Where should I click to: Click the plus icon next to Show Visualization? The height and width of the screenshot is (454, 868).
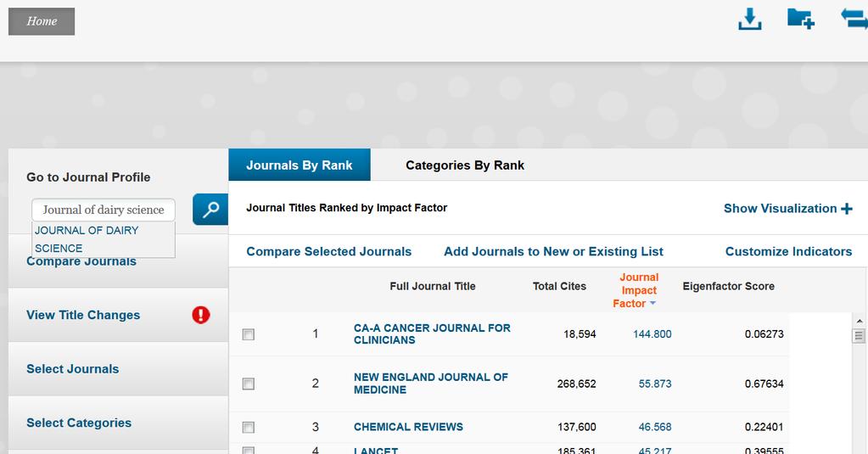click(x=847, y=209)
